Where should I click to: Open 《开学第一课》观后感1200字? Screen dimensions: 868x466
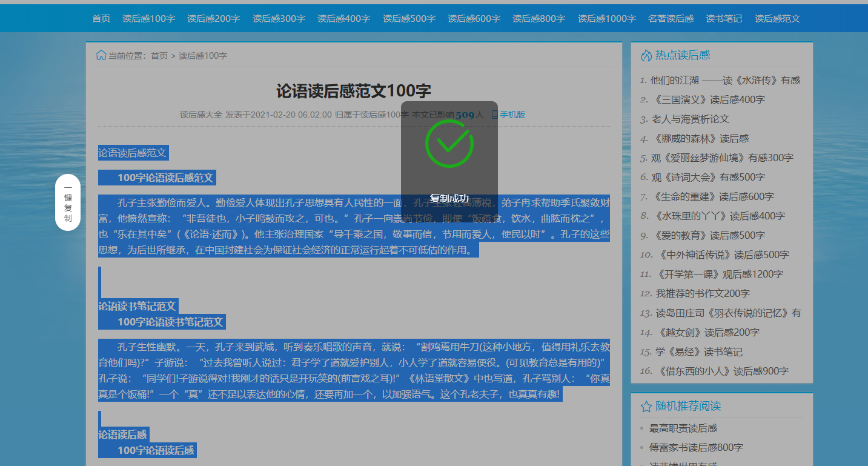point(719,274)
